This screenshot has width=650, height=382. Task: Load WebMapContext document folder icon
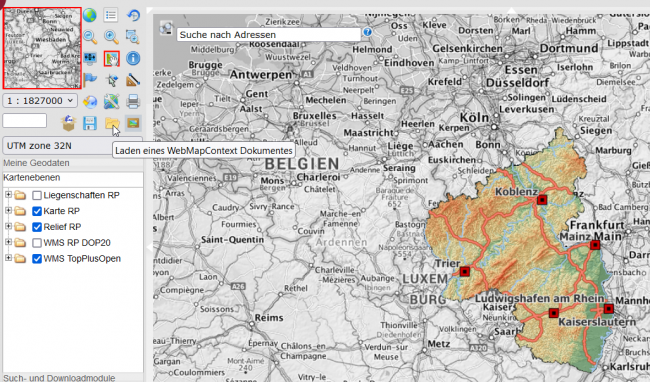(x=112, y=123)
